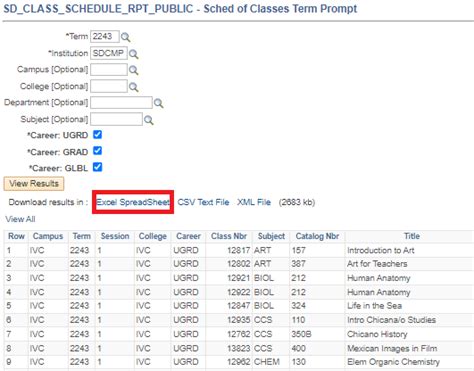474x371 pixels.
Task: Open the Campus lookup magnifier icon
Action: coord(134,70)
